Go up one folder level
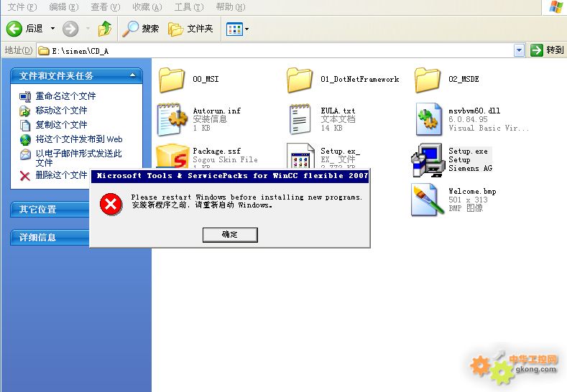This screenshot has width=567, height=392. point(105,29)
